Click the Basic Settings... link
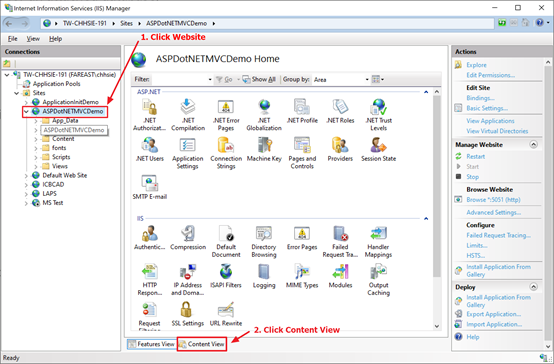Viewport: 554px width, 364px height. [487, 108]
